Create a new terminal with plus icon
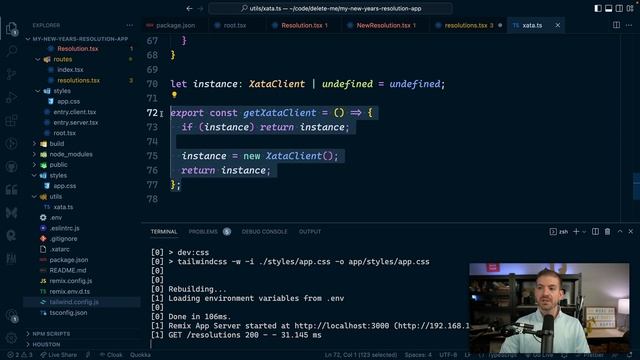 click(x=576, y=231)
